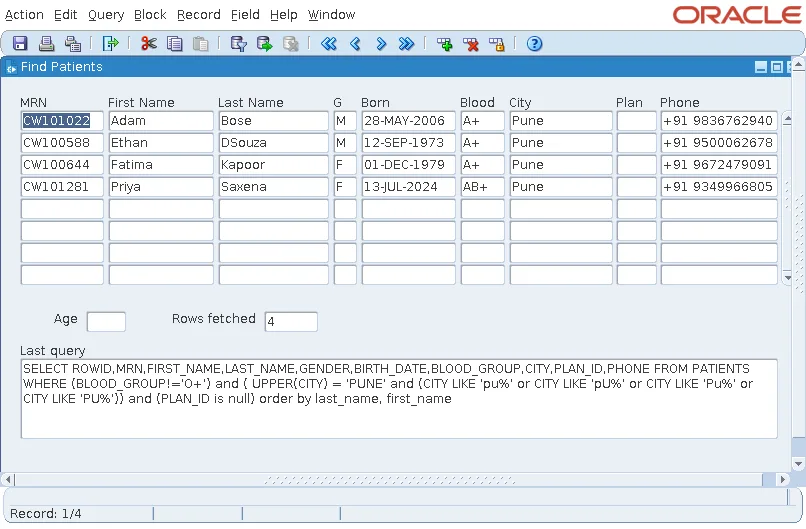Click the Rows fetched field

tap(291, 322)
